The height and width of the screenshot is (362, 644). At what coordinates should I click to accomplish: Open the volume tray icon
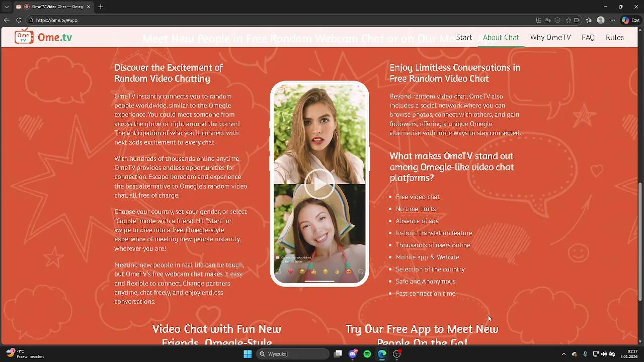[604, 354]
